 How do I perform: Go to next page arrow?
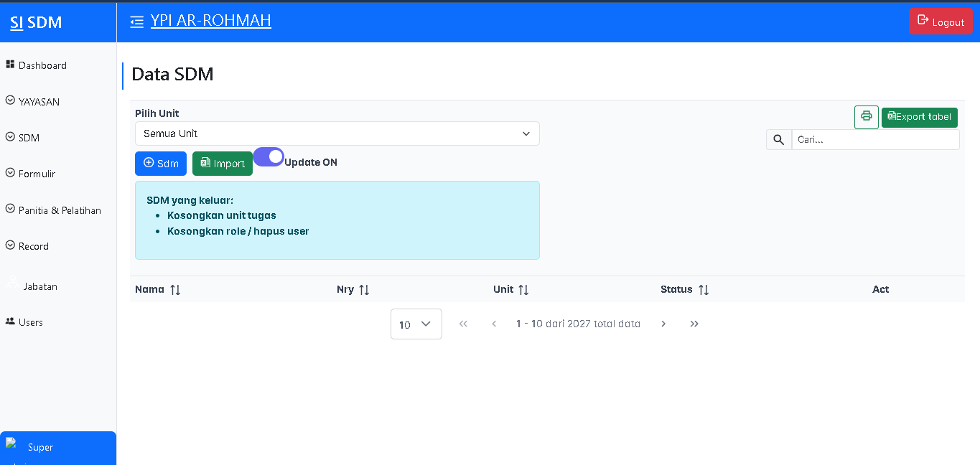663,324
